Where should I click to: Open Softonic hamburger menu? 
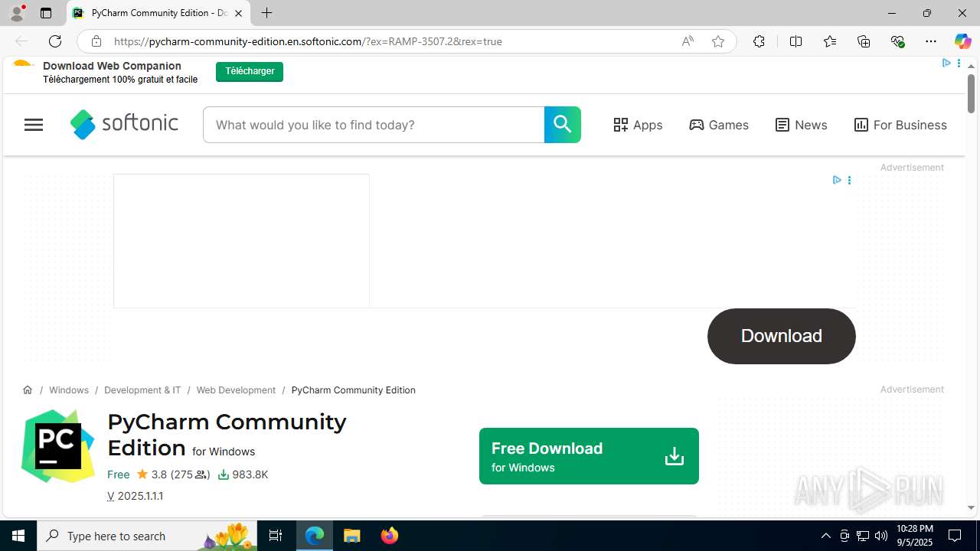(34, 125)
